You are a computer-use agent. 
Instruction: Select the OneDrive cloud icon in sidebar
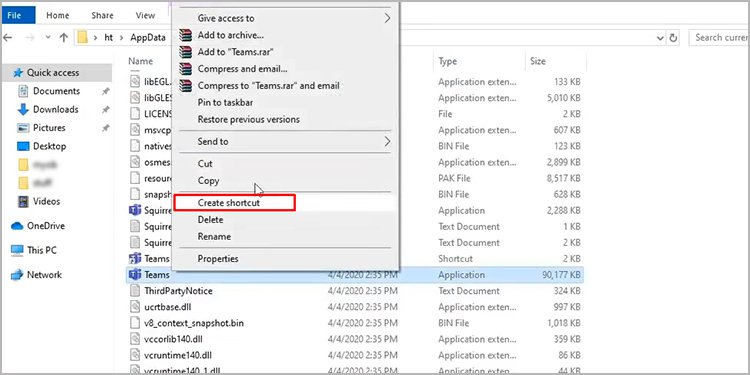pos(17,226)
